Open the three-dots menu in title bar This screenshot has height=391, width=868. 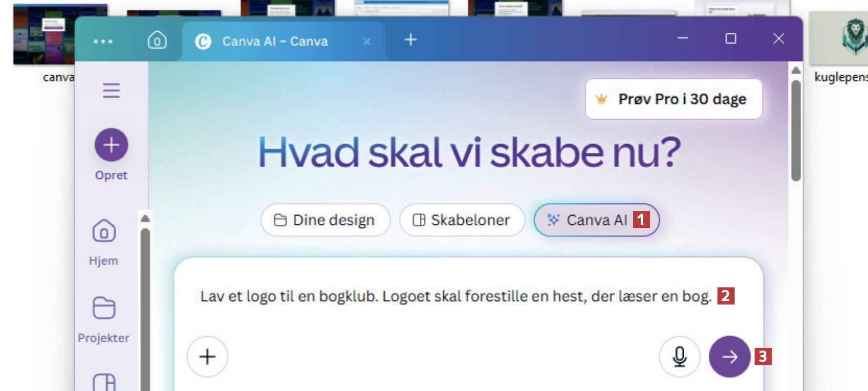click(103, 42)
